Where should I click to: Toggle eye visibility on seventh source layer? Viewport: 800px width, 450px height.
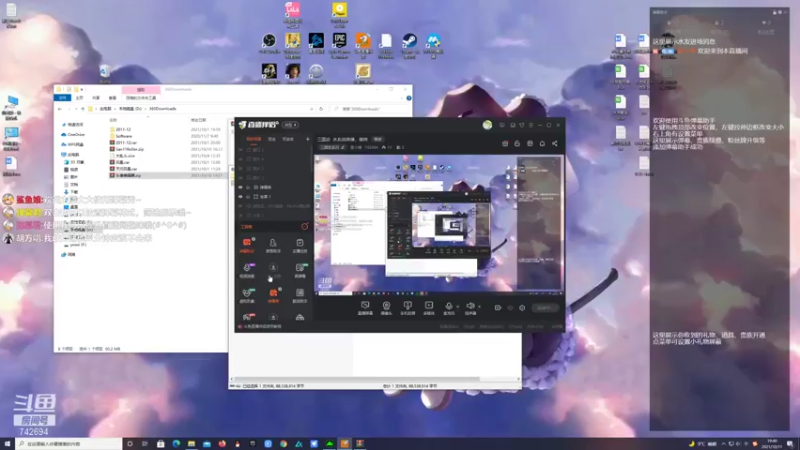(x=241, y=206)
